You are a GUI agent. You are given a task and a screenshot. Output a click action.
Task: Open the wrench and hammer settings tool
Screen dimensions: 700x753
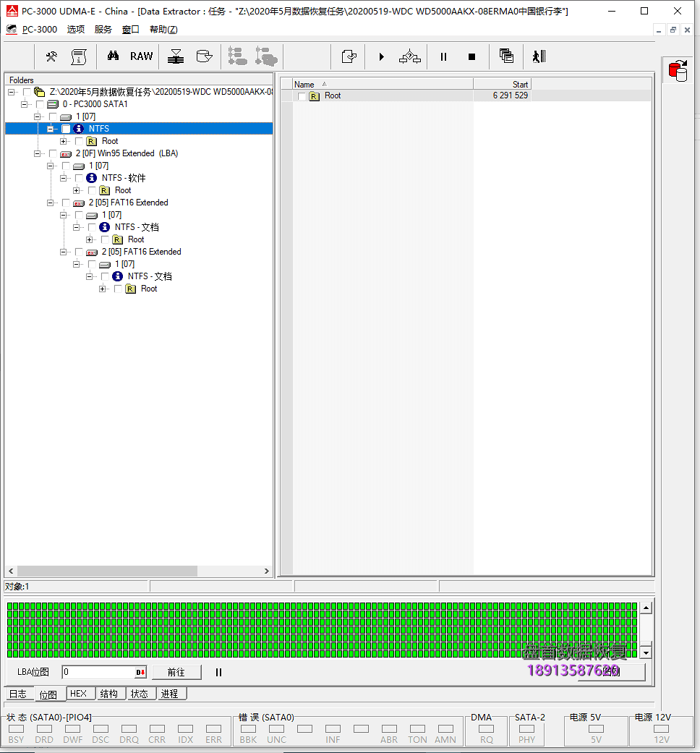click(x=51, y=56)
